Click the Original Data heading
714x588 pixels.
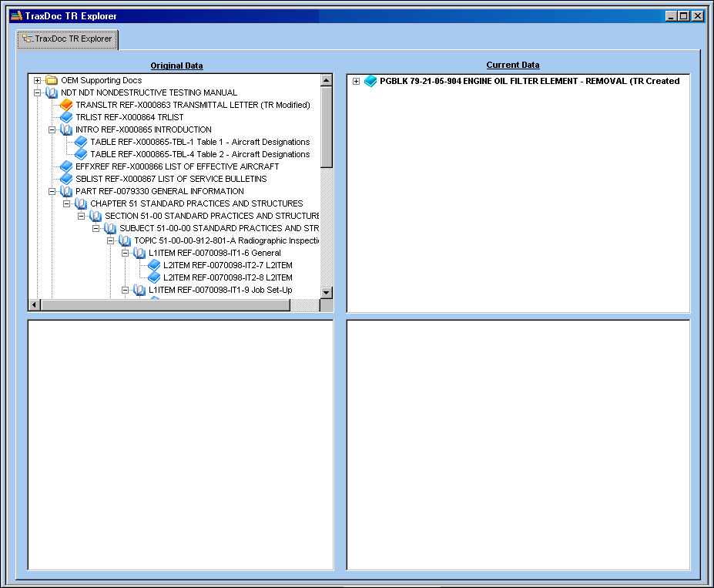tap(176, 66)
